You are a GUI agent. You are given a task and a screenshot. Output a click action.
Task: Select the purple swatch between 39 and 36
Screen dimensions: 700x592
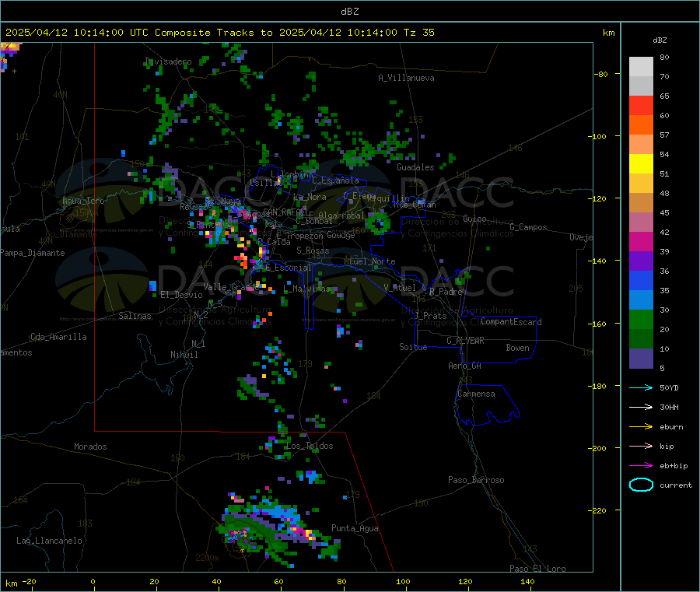[641, 261]
